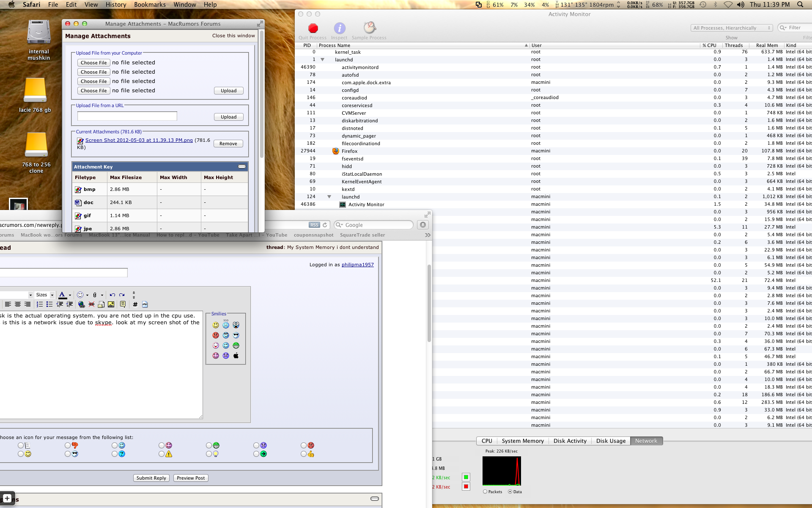812x508 pixels.
Task: Collapse the Attachment Key panel
Action: pos(242,166)
